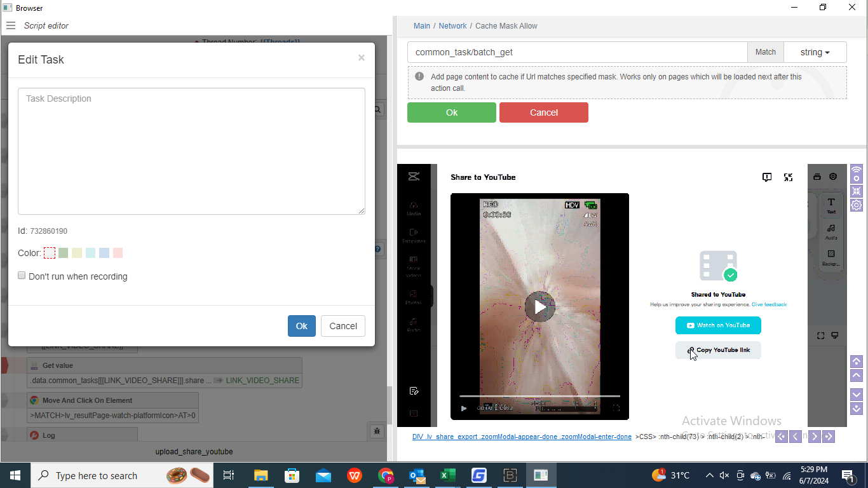The width and height of the screenshot is (868, 488).
Task: Click into the Task Description text area
Action: click(191, 151)
